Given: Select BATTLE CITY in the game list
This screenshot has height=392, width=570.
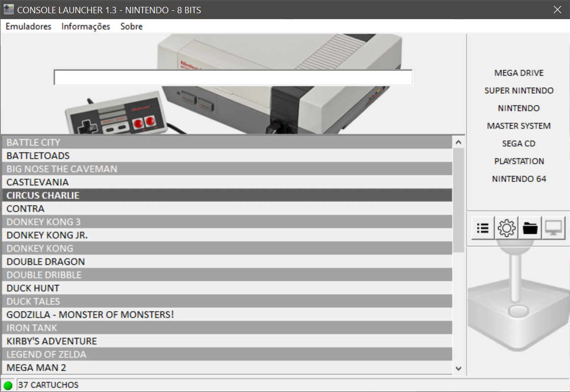Looking at the screenshot, I should [227, 142].
